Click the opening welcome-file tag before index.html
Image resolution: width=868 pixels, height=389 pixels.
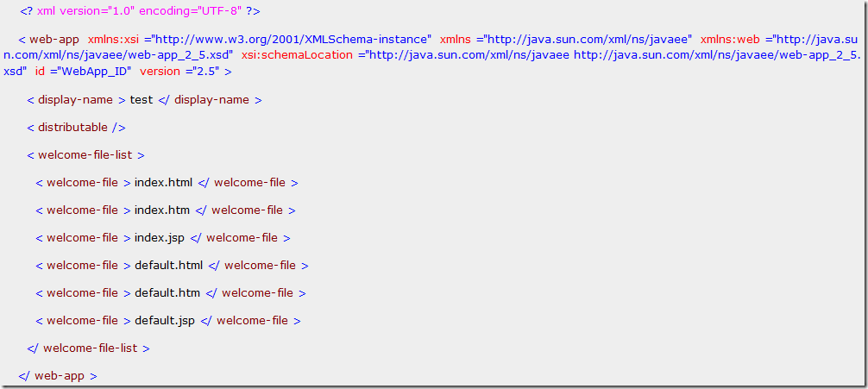click(x=84, y=183)
